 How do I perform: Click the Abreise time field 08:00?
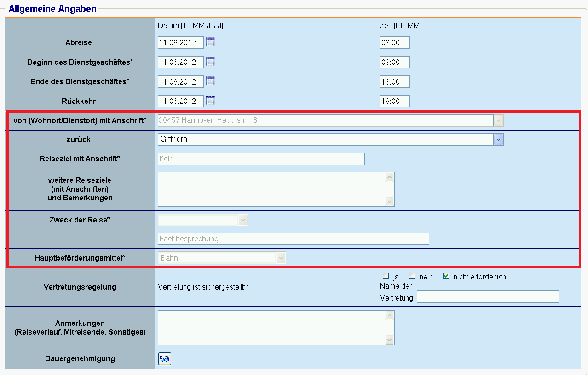tap(394, 43)
